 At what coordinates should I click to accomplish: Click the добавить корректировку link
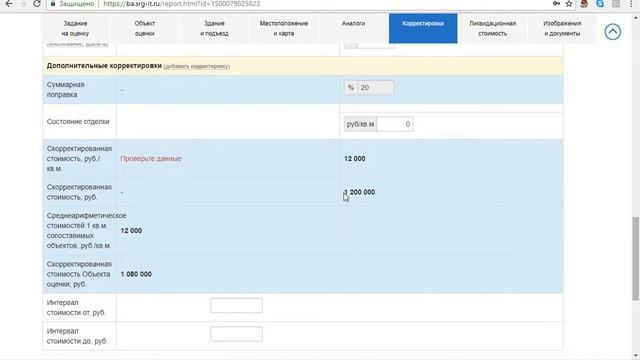click(197, 66)
